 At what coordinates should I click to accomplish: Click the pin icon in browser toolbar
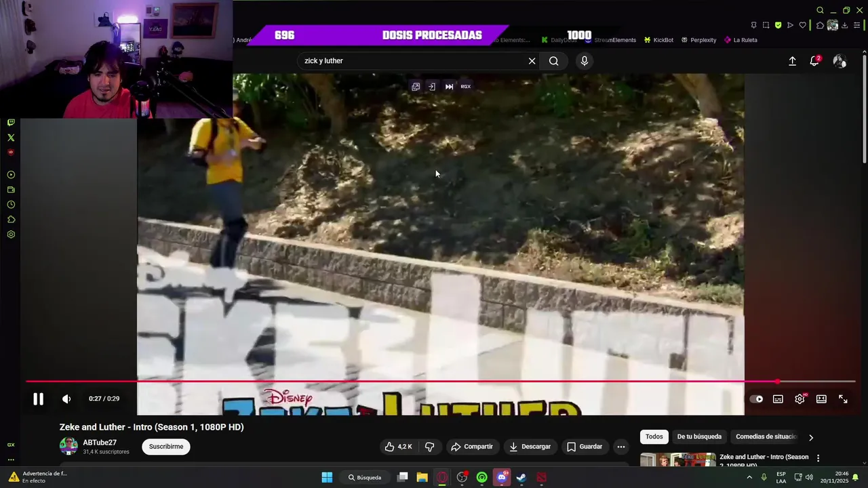coord(754,25)
